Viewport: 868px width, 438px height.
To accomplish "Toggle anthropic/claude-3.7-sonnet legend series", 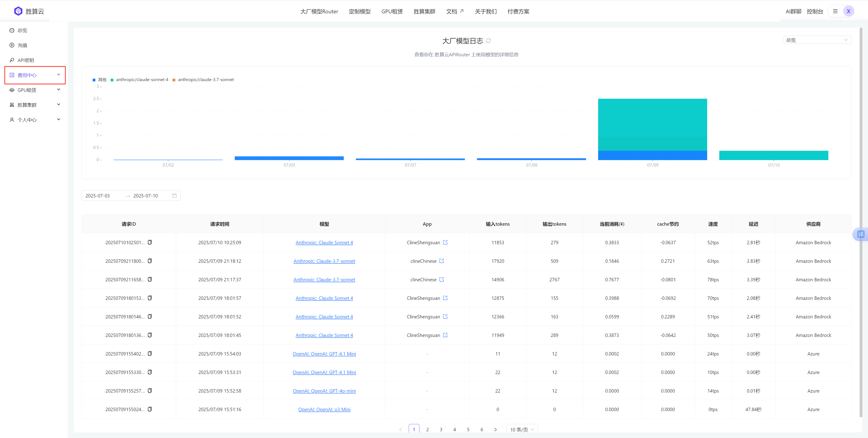I will (x=203, y=80).
